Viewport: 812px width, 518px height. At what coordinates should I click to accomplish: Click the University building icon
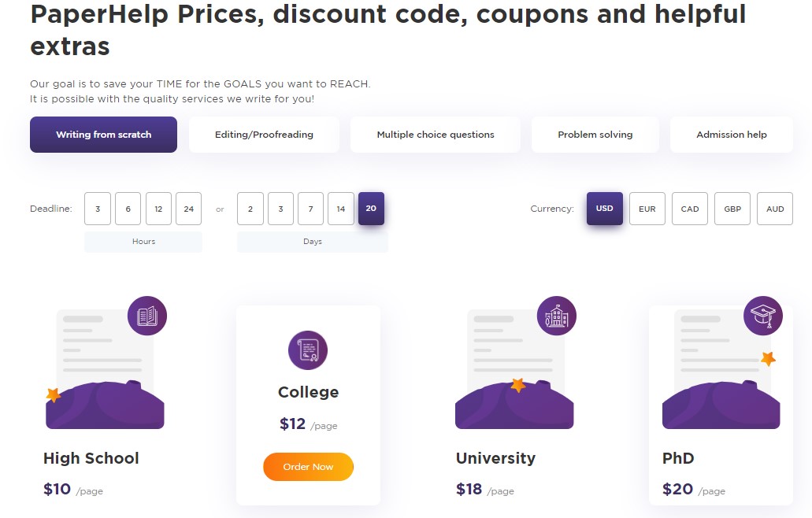point(557,317)
